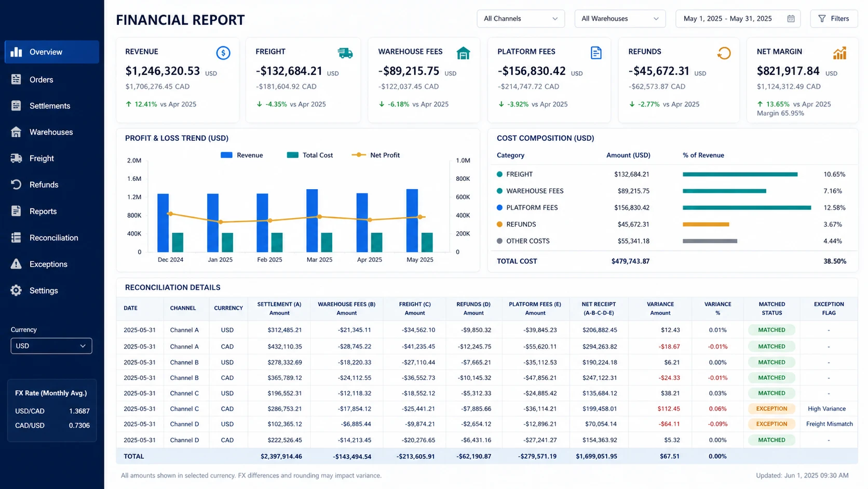Image resolution: width=868 pixels, height=489 pixels.
Task: Click the High Variance exception flag
Action: click(x=826, y=409)
